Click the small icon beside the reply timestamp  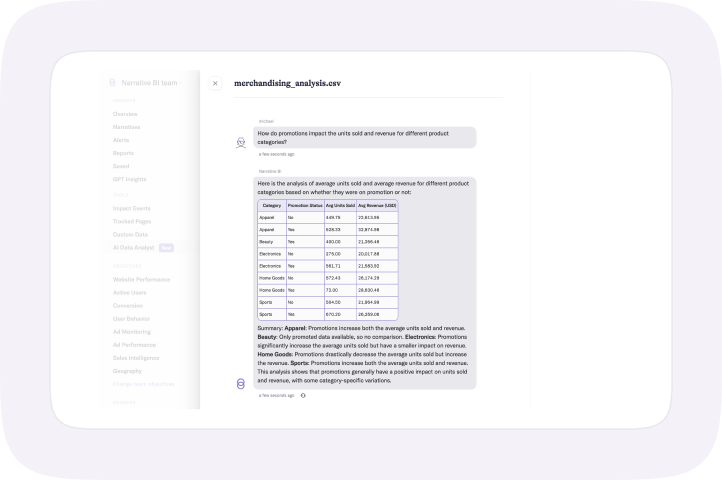click(x=303, y=395)
